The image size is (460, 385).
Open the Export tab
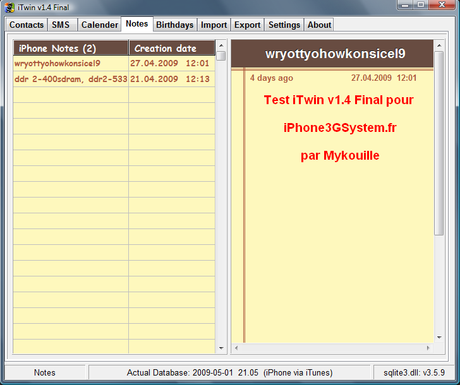[247, 25]
